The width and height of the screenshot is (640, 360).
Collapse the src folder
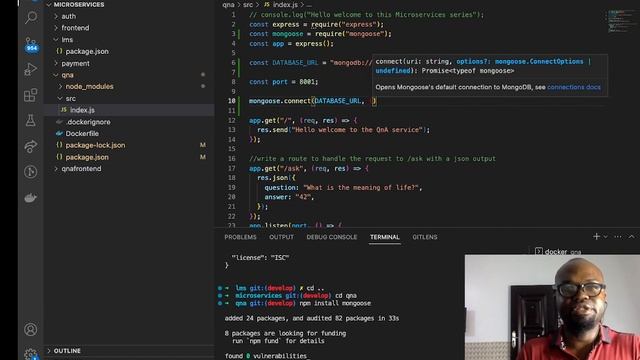click(x=60, y=98)
